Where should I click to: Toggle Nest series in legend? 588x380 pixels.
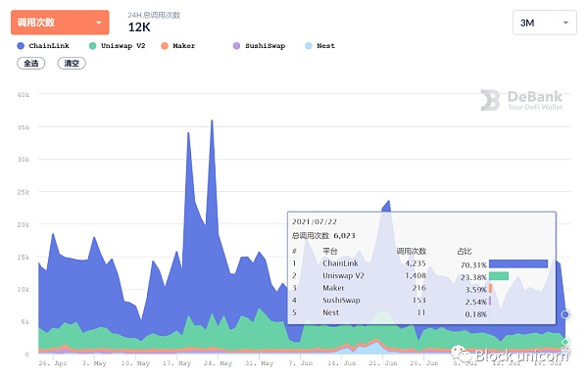click(319, 46)
